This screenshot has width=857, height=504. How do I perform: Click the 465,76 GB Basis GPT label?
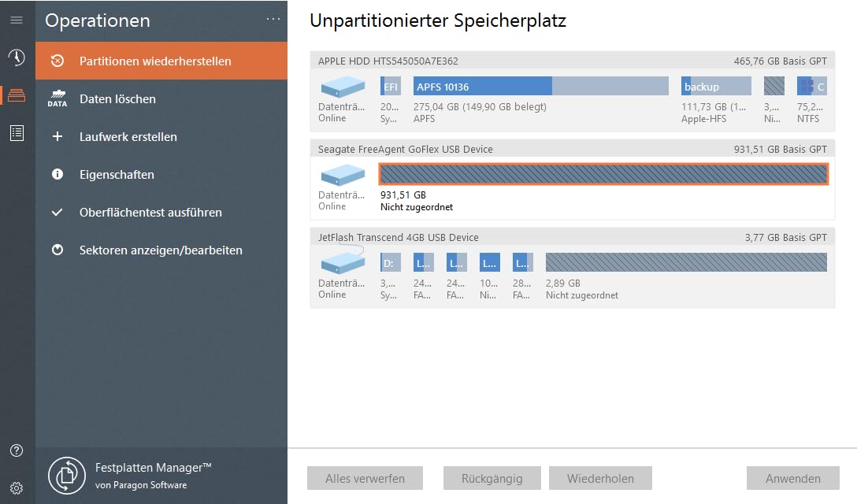click(x=781, y=61)
